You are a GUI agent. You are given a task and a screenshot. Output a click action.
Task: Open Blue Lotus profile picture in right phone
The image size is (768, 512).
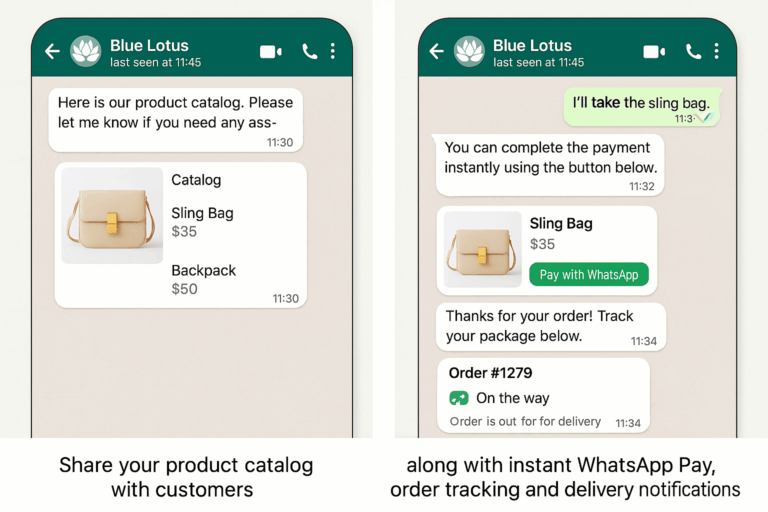click(469, 51)
